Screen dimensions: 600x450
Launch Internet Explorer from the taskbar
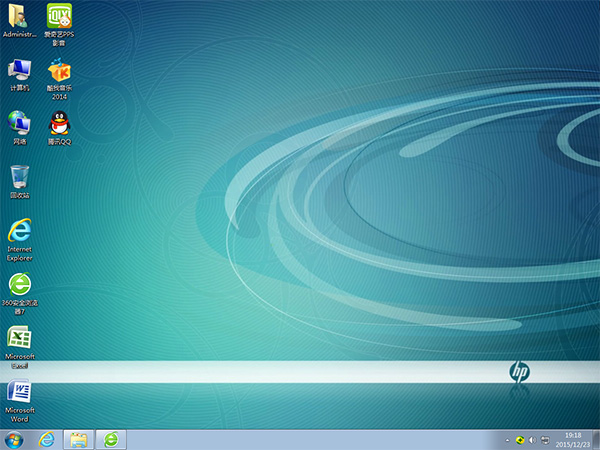click(47, 440)
